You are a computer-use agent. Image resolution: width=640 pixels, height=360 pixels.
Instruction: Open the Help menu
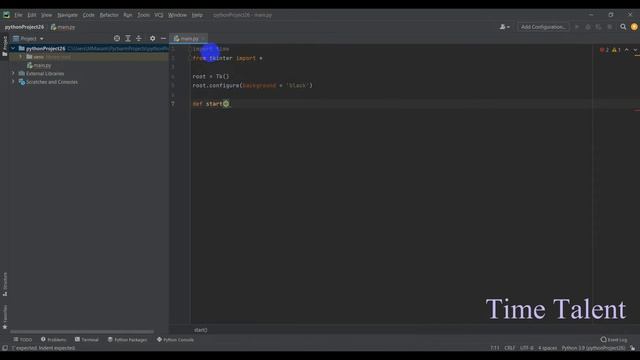pos(197,15)
